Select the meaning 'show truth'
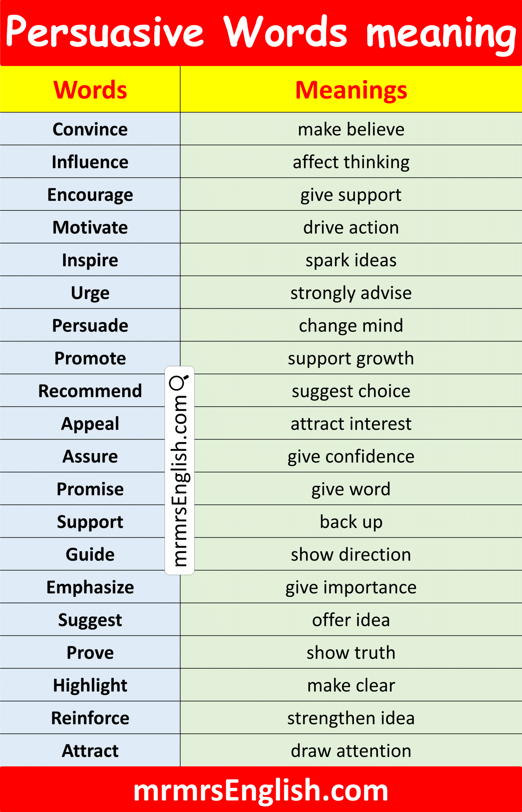This screenshot has height=812, width=522. (351, 653)
